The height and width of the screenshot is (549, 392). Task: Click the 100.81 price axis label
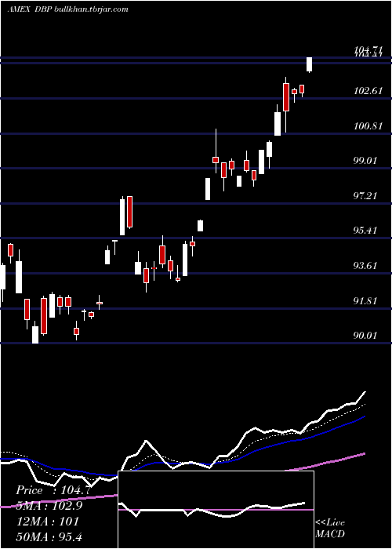pos(368,125)
